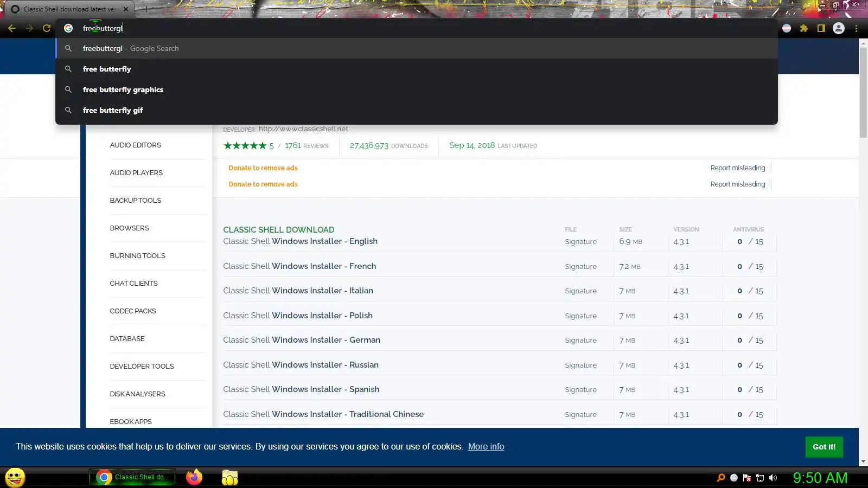Download Classic Shell Windows Installer - French
Viewport: 868px width, 488px height.
[x=299, y=266]
